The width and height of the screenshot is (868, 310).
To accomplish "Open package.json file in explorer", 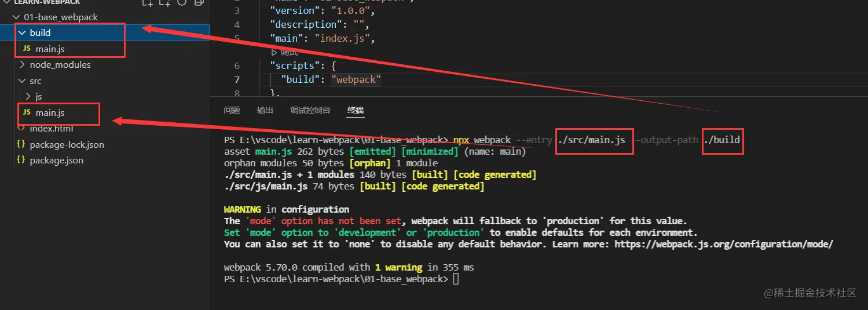I will pyautogui.click(x=57, y=160).
